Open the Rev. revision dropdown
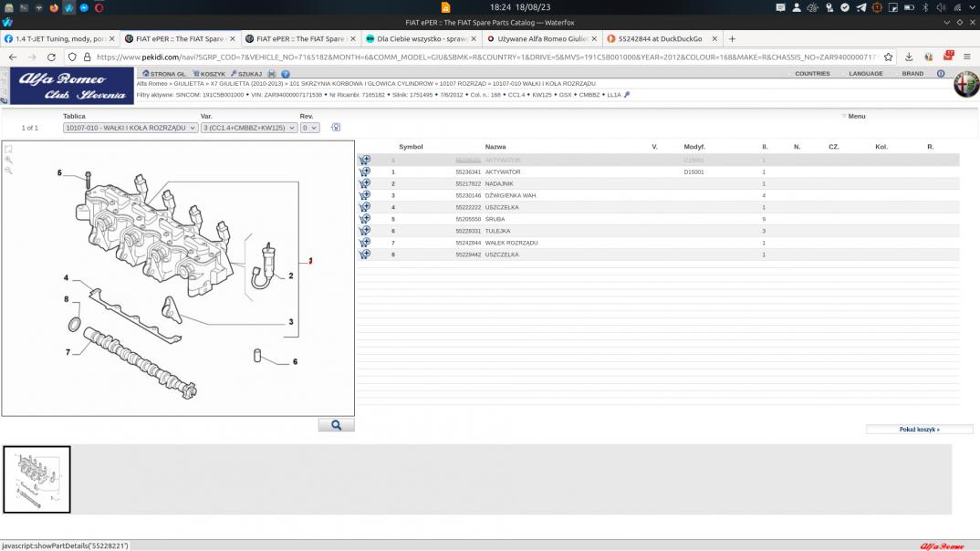980x551 pixels. pos(309,128)
